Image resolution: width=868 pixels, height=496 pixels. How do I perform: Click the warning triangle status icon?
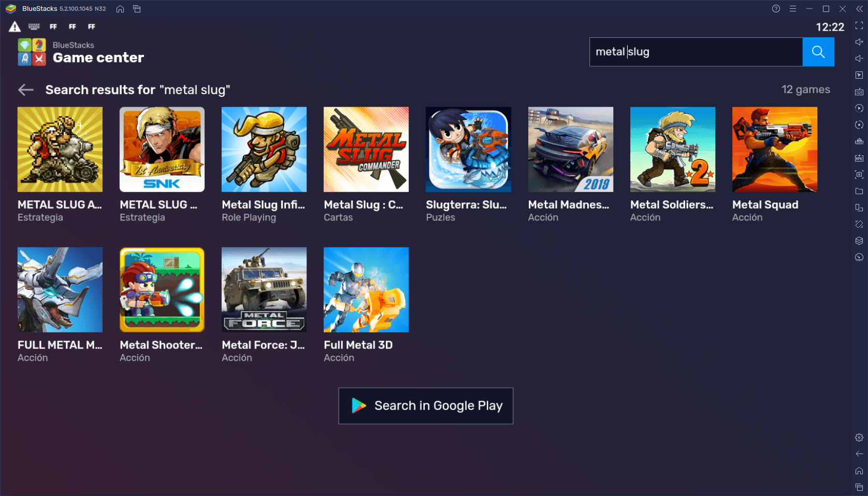pos(15,27)
